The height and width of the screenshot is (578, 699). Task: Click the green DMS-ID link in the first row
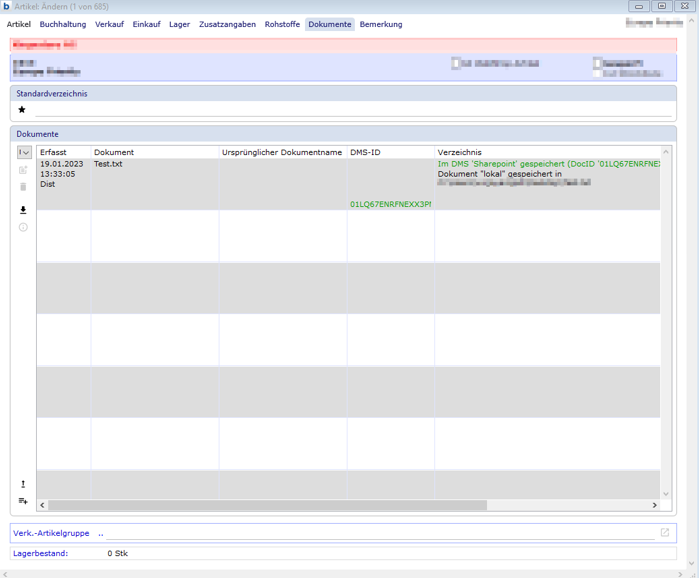coord(390,204)
